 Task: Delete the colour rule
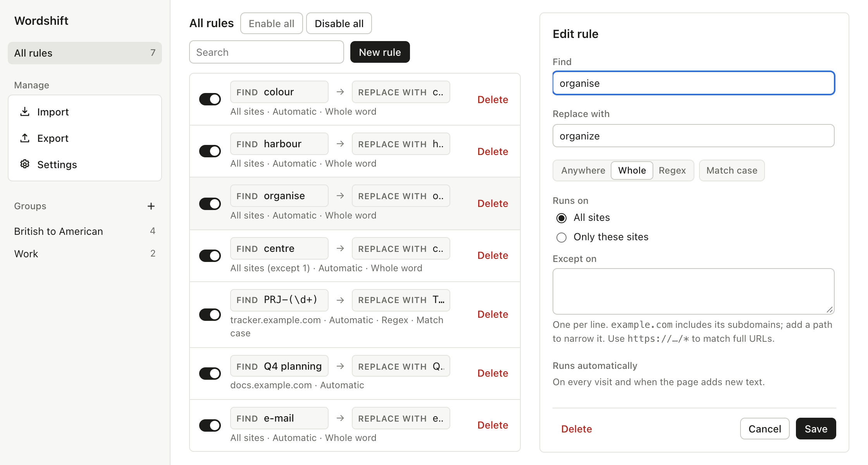pos(493,100)
